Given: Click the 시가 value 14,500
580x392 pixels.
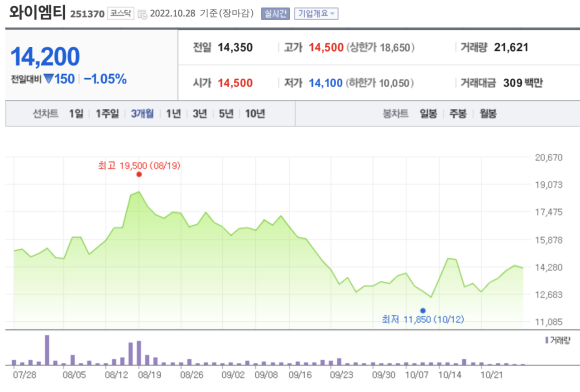Looking at the screenshot, I should [235, 83].
